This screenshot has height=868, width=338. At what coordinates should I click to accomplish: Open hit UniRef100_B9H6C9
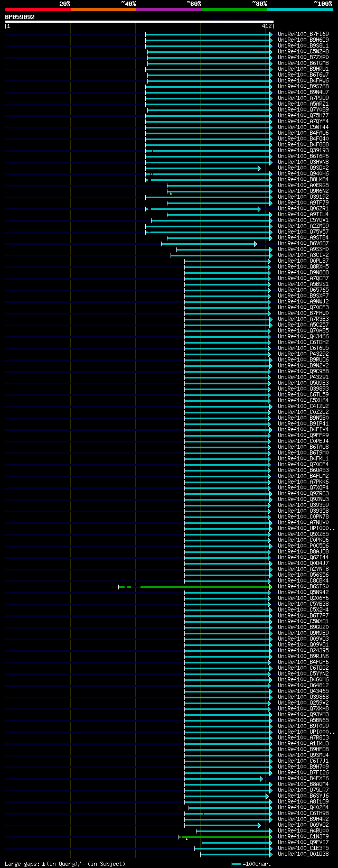coord(303,40)
